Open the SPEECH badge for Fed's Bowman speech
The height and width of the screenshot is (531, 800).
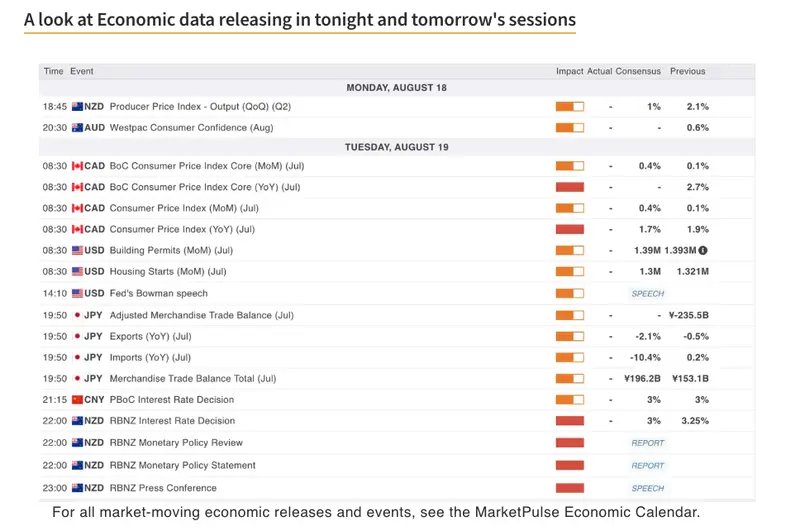pyautogui.click(x=647, y=294)
